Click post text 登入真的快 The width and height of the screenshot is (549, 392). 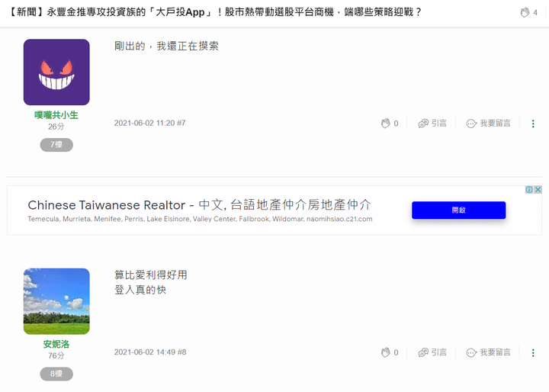click(140, 290)
